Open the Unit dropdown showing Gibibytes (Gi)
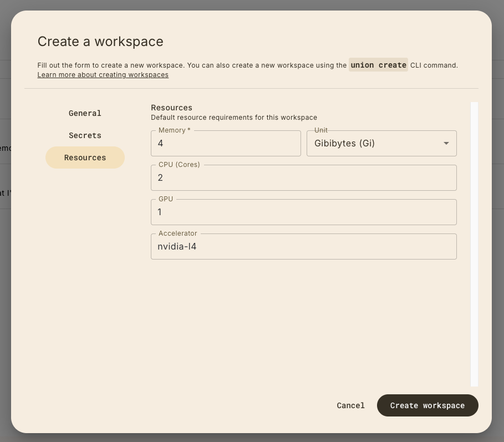The image size is (504, 442). coord(375,144)
